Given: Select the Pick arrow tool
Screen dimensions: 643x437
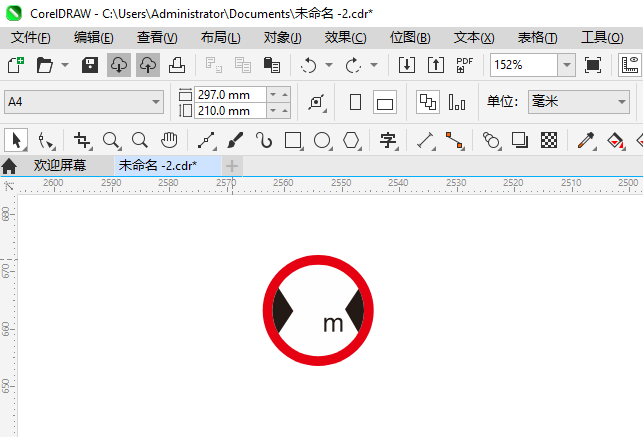Looking at the screenshot, I should point(16,140).
